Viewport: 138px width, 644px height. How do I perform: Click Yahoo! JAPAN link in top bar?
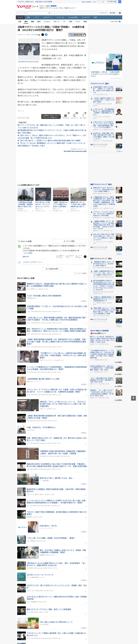pyautogui.click(x=86, y=2)
